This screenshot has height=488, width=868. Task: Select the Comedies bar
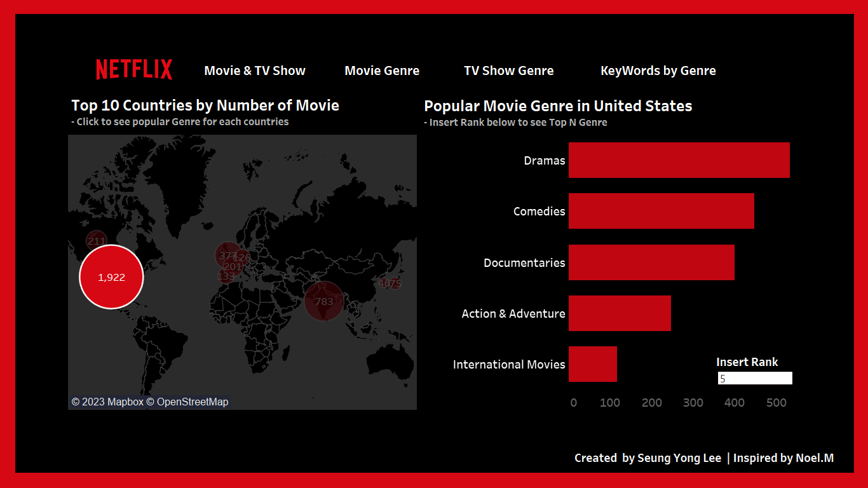661,211
